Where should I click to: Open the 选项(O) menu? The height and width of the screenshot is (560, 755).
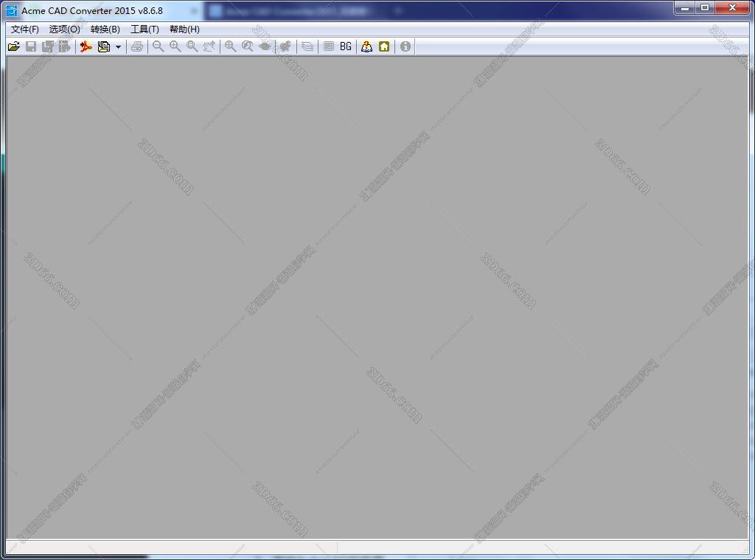65,29
